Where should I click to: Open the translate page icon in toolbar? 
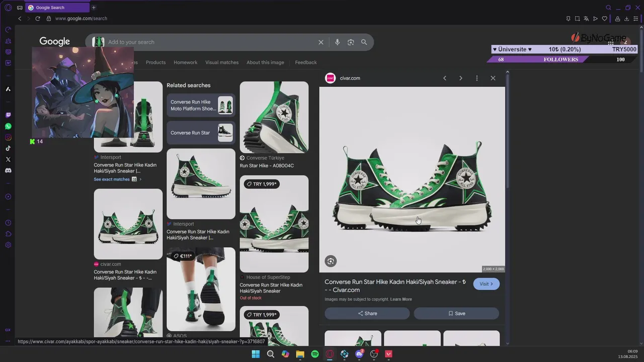click(x=586, y=19)
